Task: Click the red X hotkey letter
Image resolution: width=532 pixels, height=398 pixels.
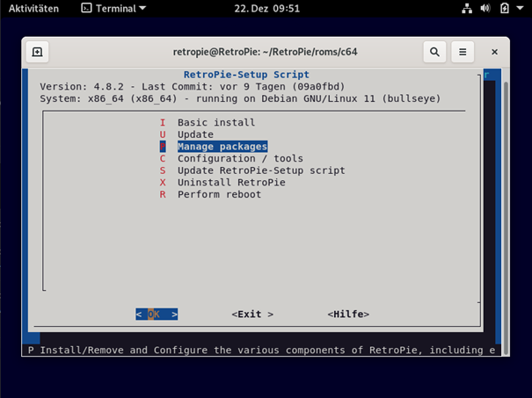Action: [163, 183]
